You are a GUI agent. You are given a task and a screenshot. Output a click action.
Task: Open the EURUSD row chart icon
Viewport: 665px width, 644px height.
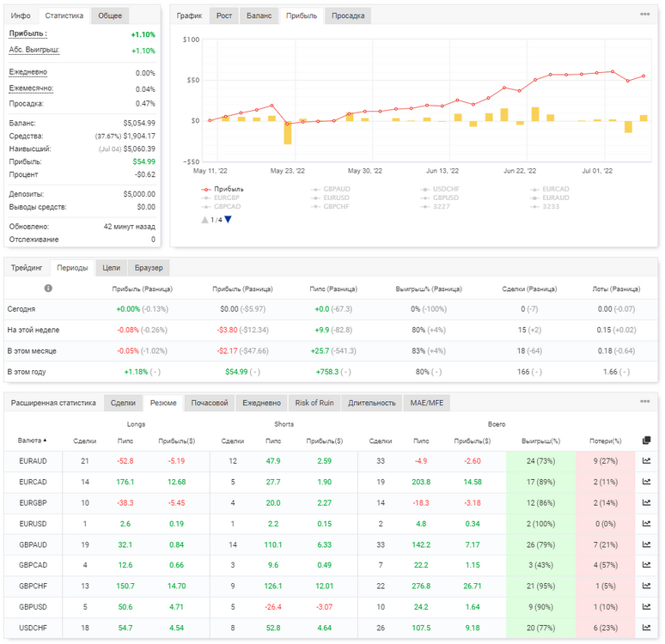(646, 524)
